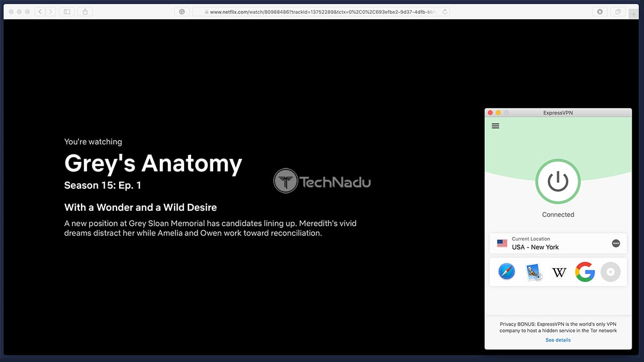Click the Grey's Anatomy title

coord(153,164)
